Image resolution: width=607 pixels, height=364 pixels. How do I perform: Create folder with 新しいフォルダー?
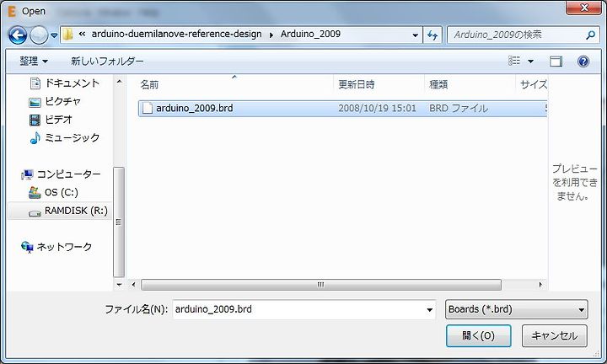point(107,62)
